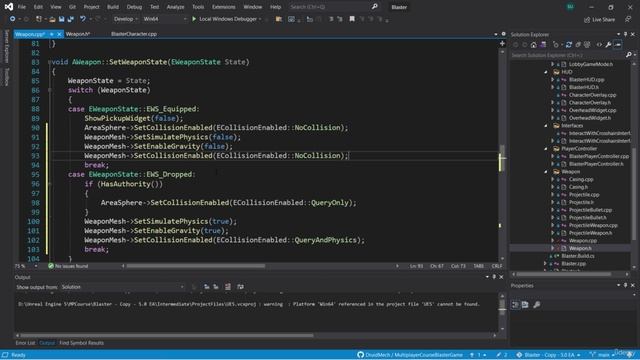Select Weapon.h in Solution Explorer
Viewport: 640px width, 360px height.
click(x=580, y=248)
